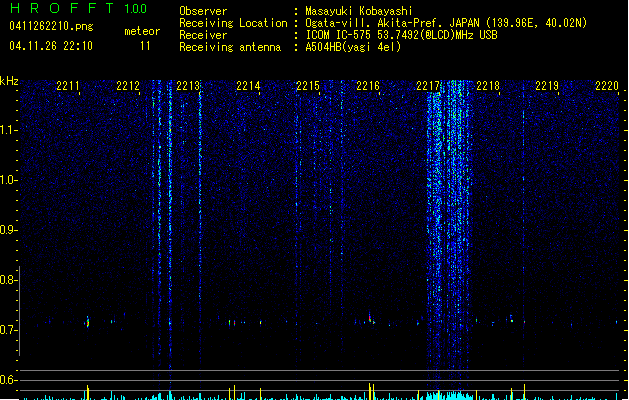Click the 2216 time marker

[x=368, y=86]
